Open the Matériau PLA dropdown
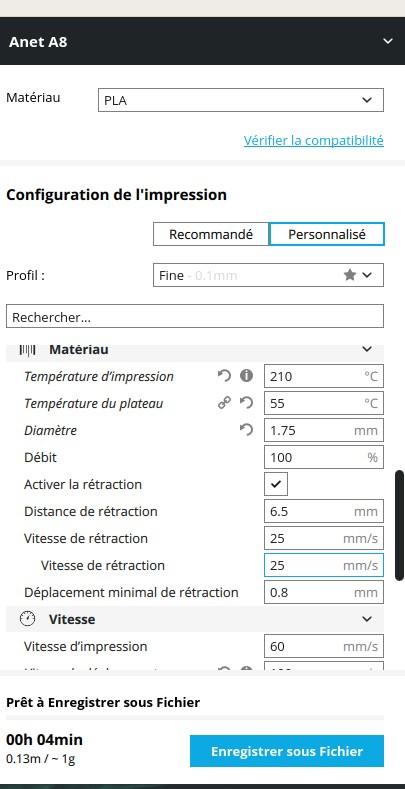The image size is (405, 789). click(240, 100)
